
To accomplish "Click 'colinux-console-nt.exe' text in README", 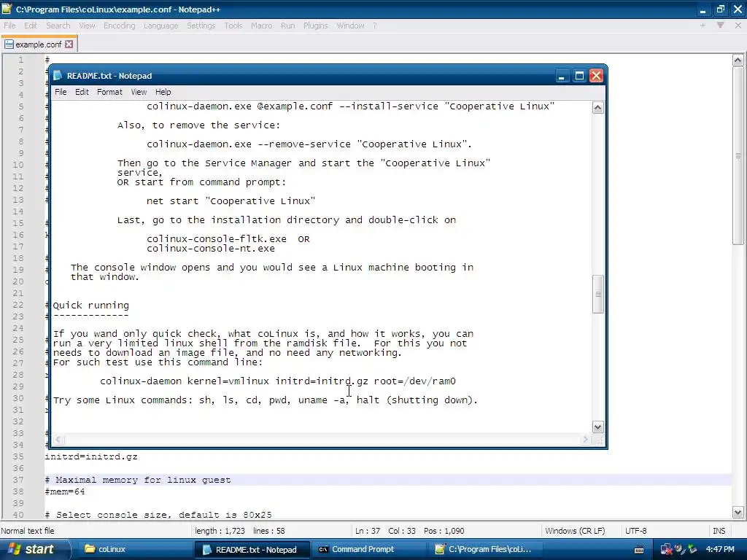I will pos(211,249).
